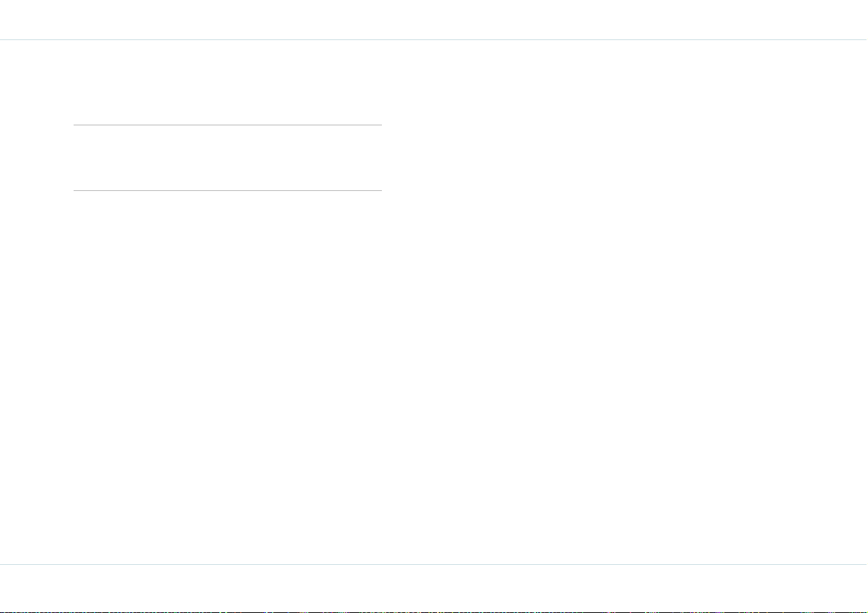Click the dashed glitch strip along the bottom edge
This screenshot has height=613, width=868.
coord(434,612)
